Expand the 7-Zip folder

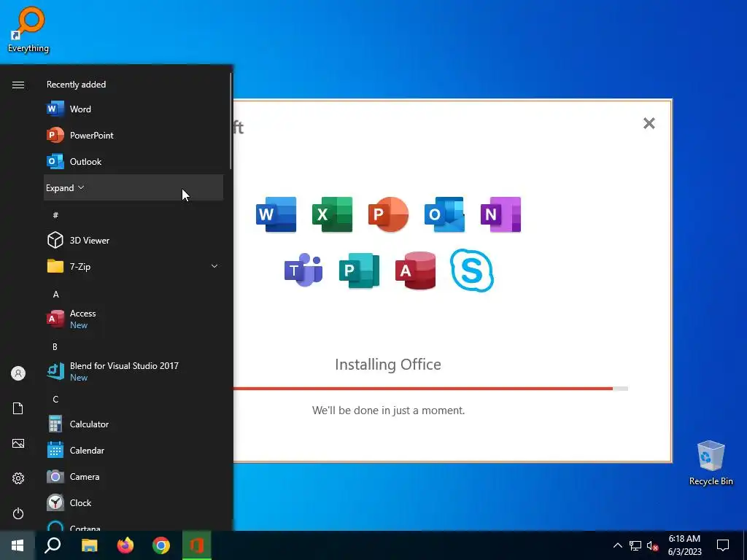click(x=133, y=267)
